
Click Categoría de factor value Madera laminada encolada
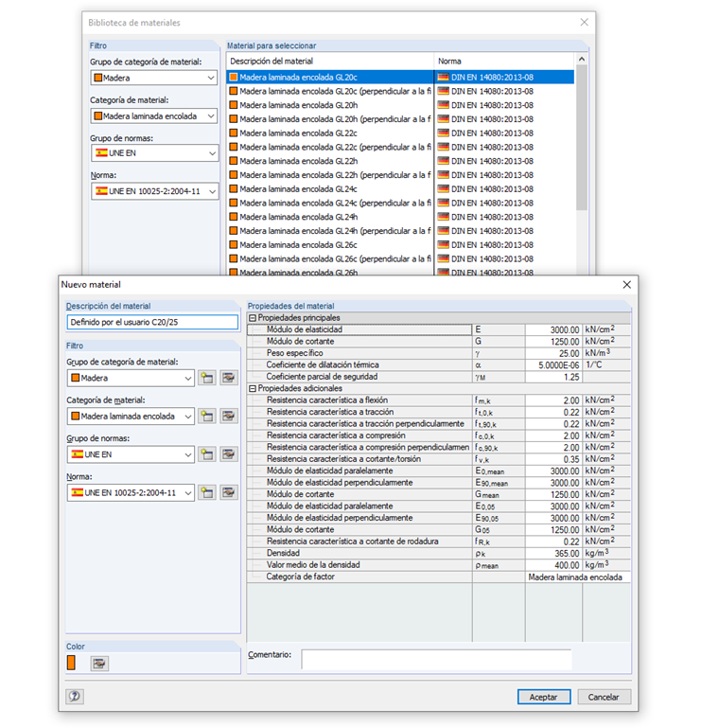coord(578,577)
